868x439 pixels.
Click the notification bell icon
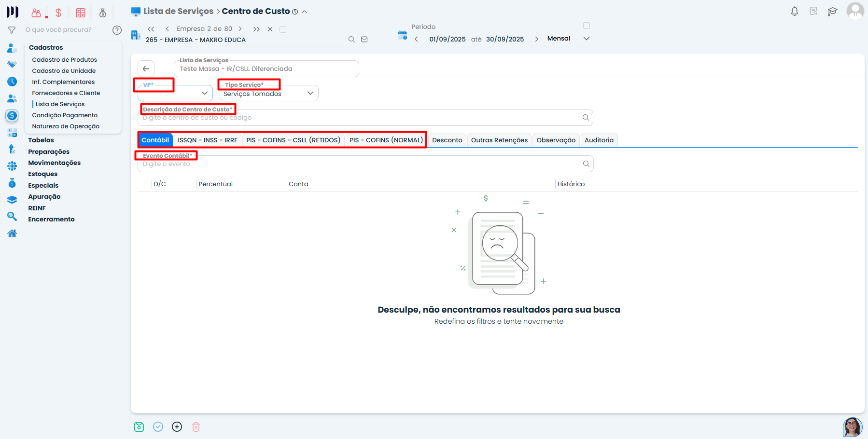[x=794, y=11]
